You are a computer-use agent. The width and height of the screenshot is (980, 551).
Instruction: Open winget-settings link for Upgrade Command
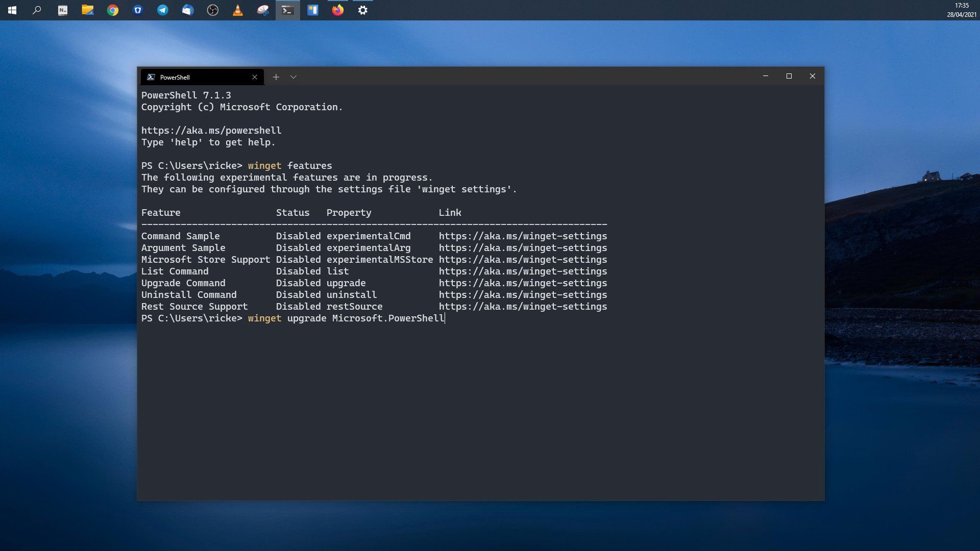(523, 283)
